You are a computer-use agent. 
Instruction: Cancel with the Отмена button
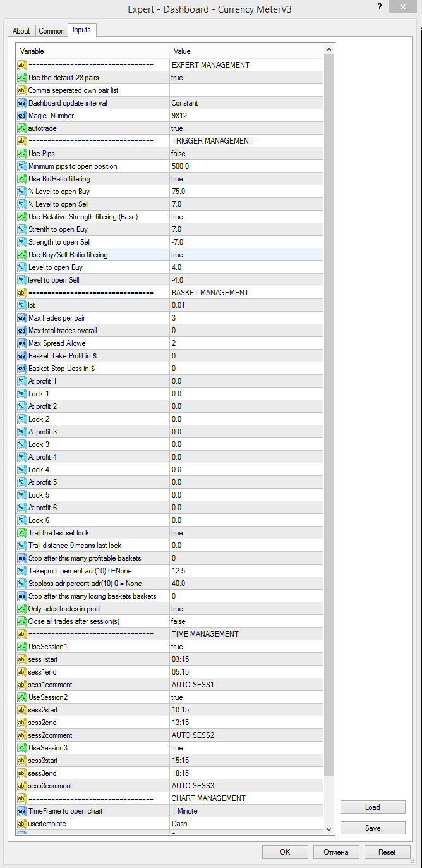point(336,852)
